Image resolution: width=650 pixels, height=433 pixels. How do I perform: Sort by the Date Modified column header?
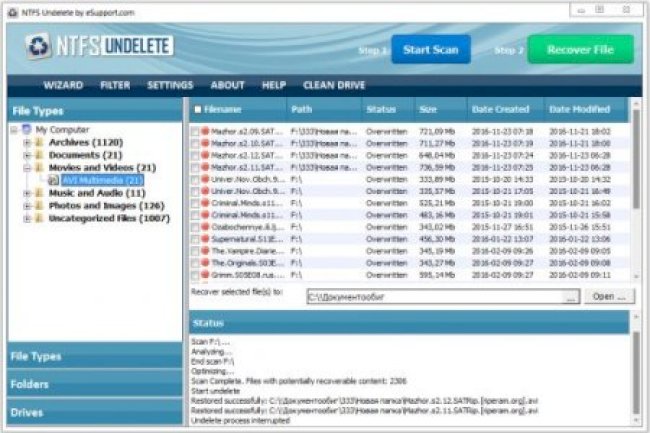(x=585, y=109)
